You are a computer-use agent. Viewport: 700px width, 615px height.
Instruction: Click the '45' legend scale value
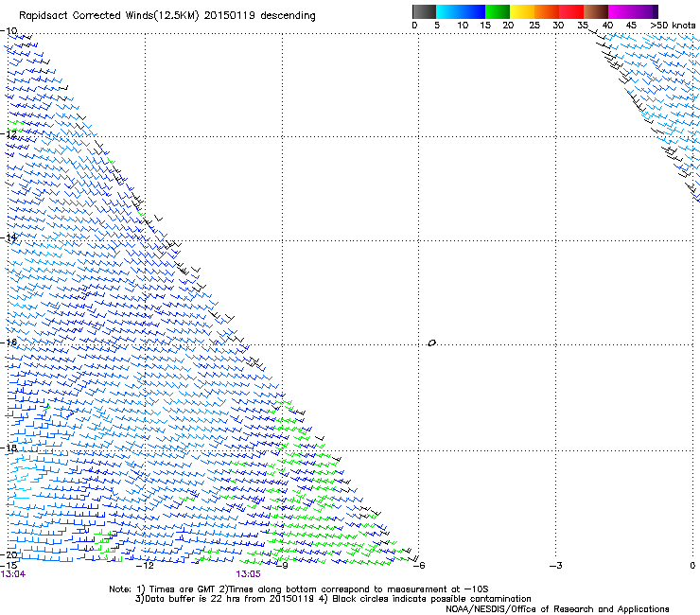click(631, 26)
